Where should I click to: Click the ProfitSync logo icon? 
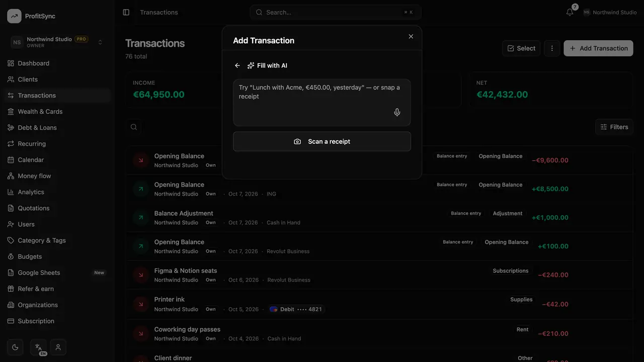pyautogui.click(x=14, y=16)
